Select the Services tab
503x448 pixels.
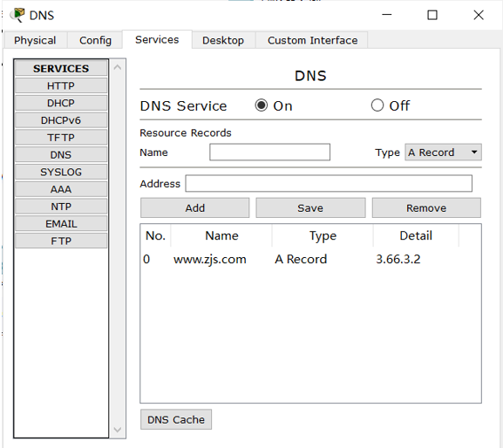coord(157,39)
